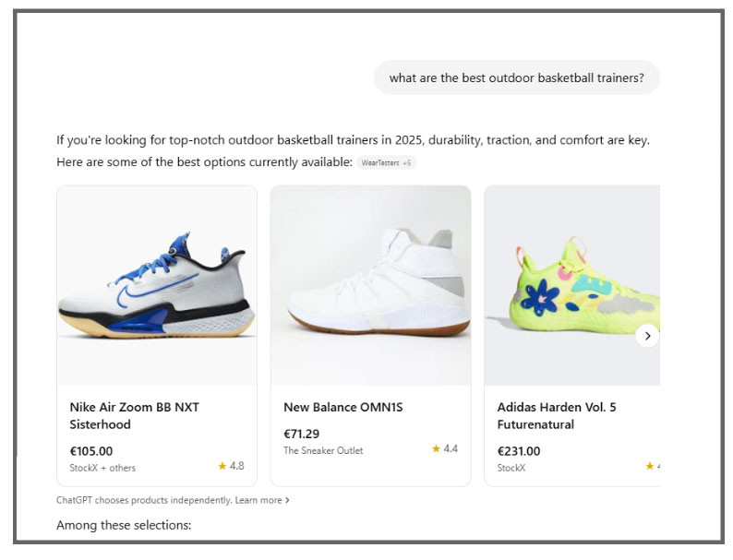
Task: Click the star rating icon on Nike card
Action: (x=222, y=467)
